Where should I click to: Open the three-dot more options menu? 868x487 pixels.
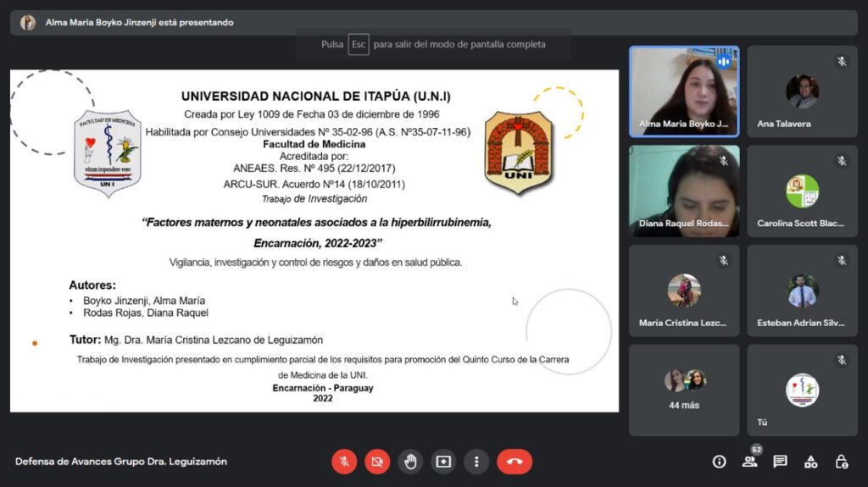pos(476,462)
